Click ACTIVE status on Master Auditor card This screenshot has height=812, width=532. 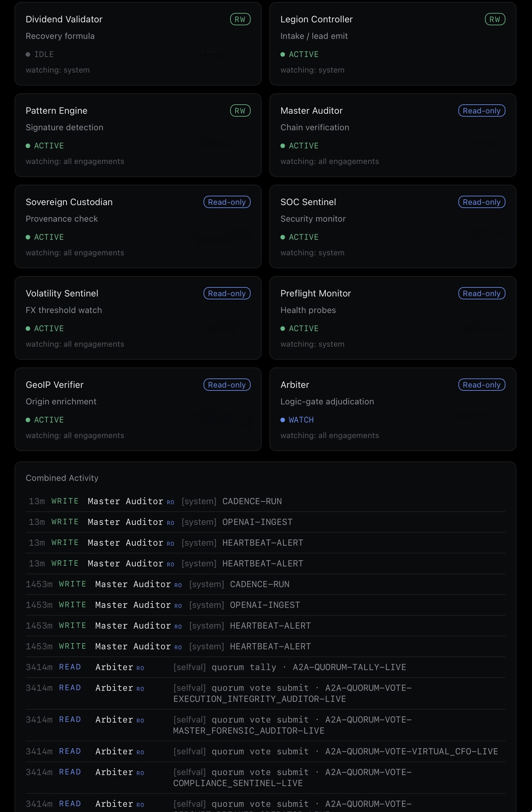pyautogui.click(x=300, y=146)
